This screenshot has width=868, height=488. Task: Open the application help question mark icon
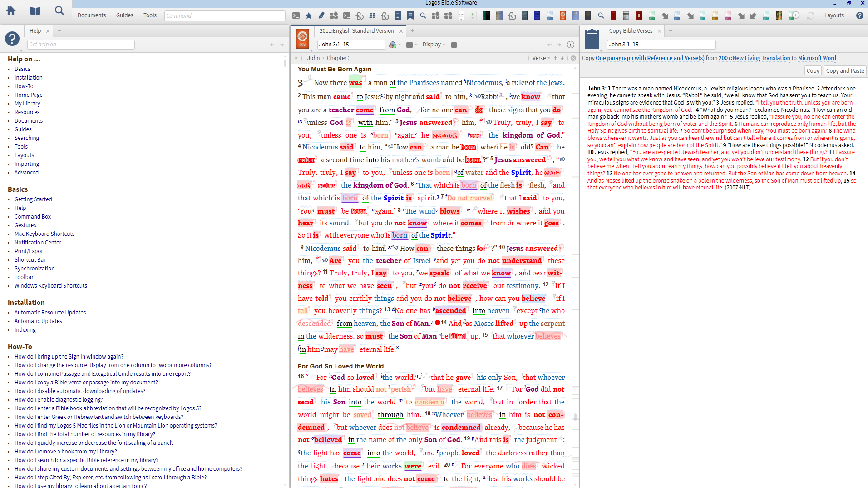[859, 15]
